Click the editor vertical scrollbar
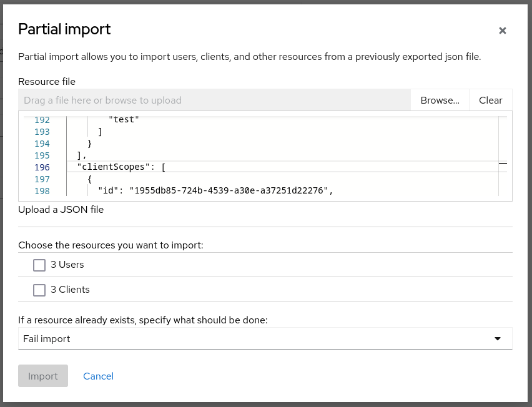 [x=497, y=156]
